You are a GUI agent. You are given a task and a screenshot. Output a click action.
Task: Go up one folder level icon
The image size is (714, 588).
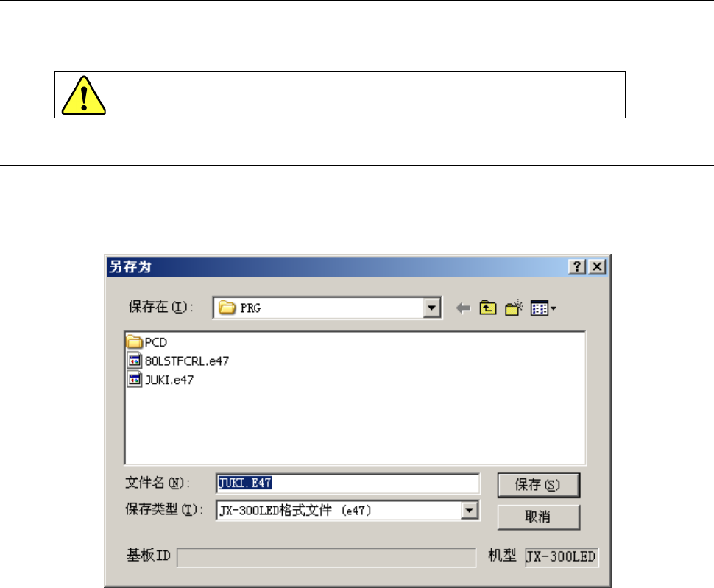coord(488,308)
